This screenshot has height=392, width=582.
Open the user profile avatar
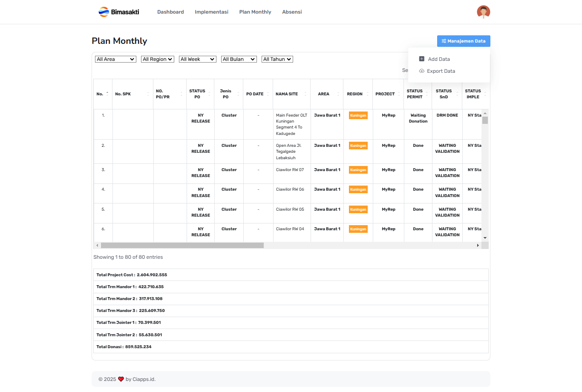pos(483,12)
